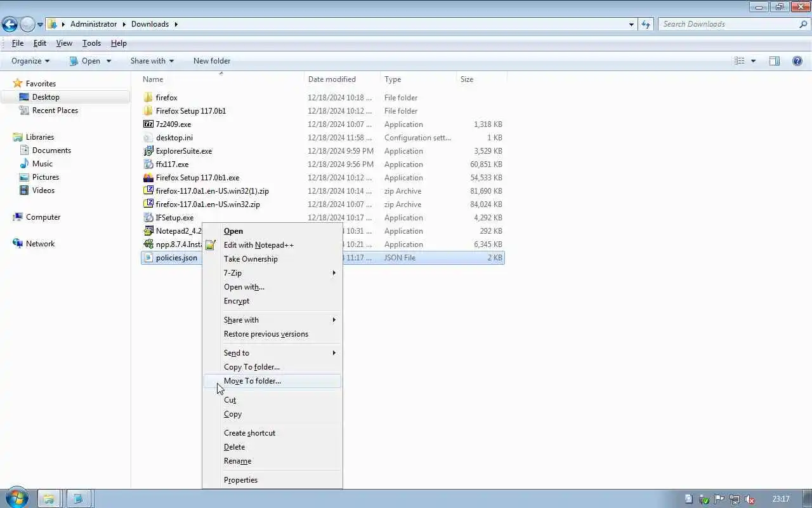Image resolution: width=812 pixels, height=508 pixels.
Task: Open the address bar history dropdown
Action: 631,24
